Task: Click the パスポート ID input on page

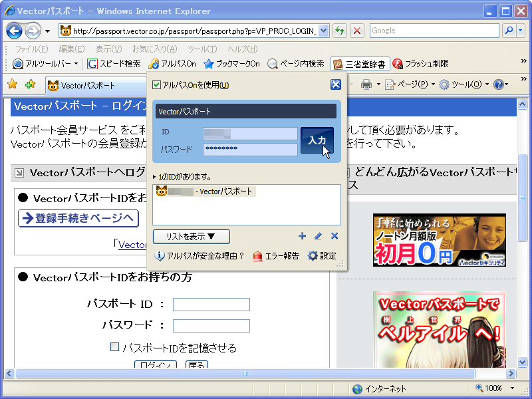Action: [x=211, y=305]
